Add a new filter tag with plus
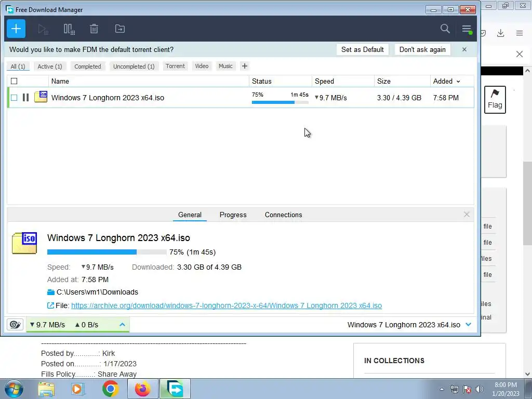This screenshot has height=399, width=532. (x=245, y=66)
